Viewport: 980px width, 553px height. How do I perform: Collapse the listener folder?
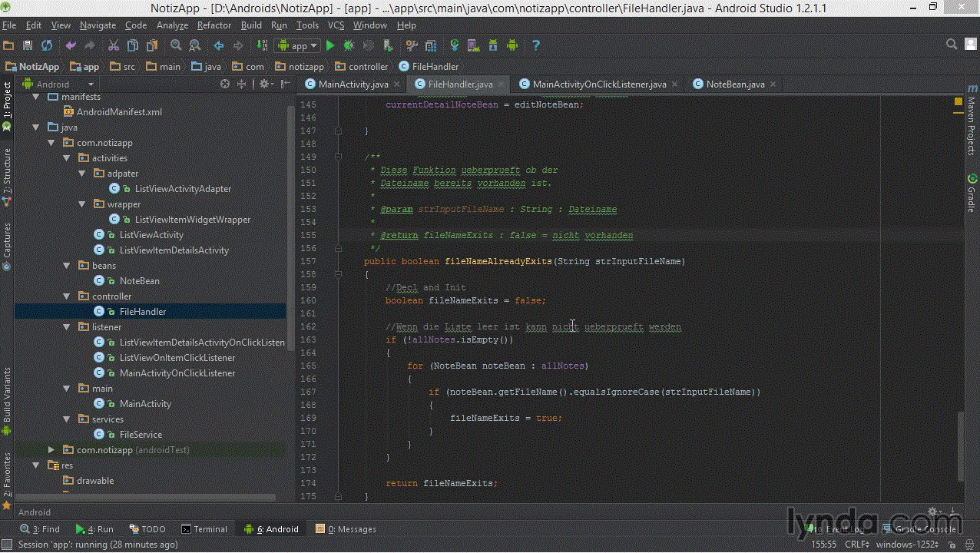click(x=67, y=327)
